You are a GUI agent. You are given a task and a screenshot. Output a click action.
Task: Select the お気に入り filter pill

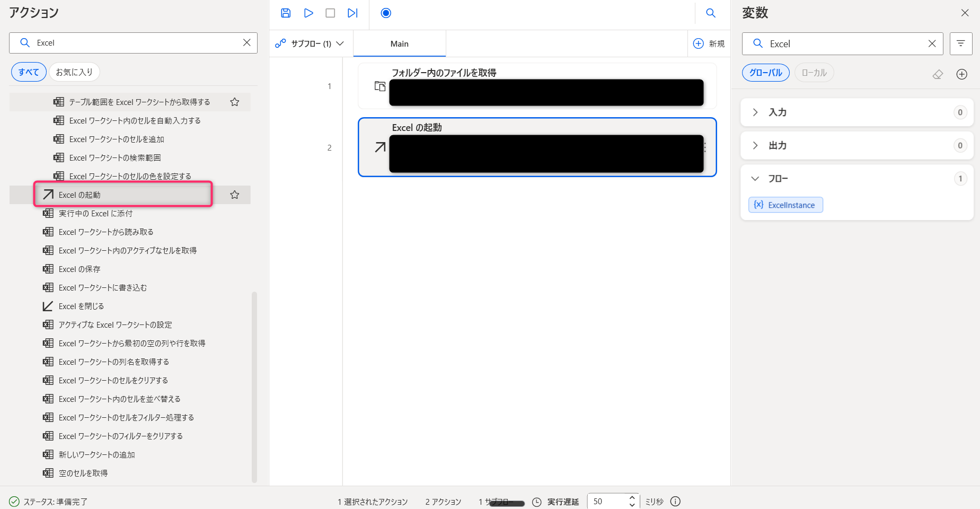[74, 72]
